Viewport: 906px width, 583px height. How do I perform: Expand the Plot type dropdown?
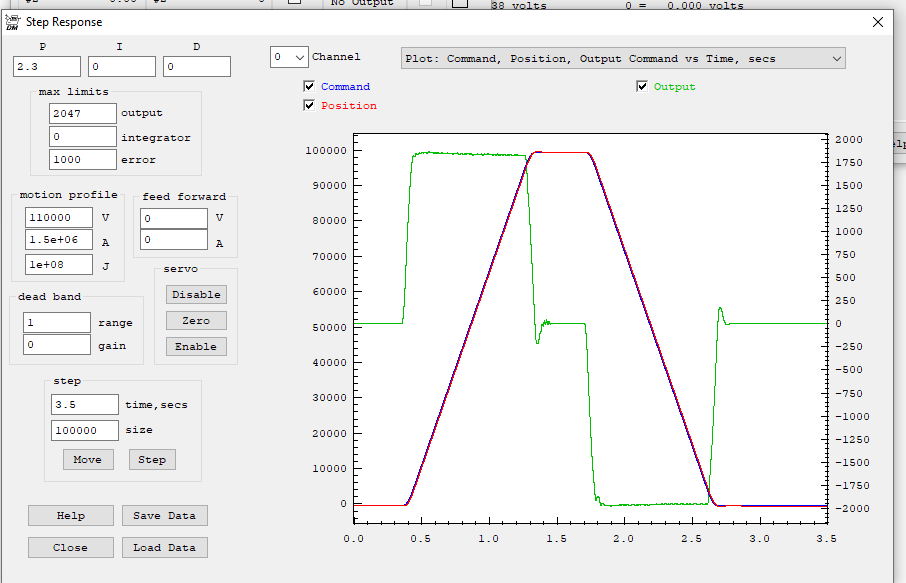(623, 59)
